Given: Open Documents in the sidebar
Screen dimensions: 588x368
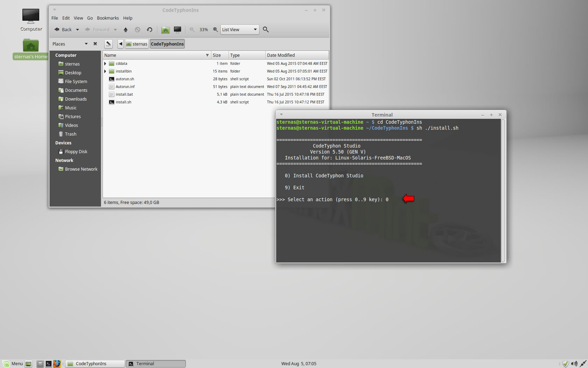Looking at the screenshot, I should (76, 90).
